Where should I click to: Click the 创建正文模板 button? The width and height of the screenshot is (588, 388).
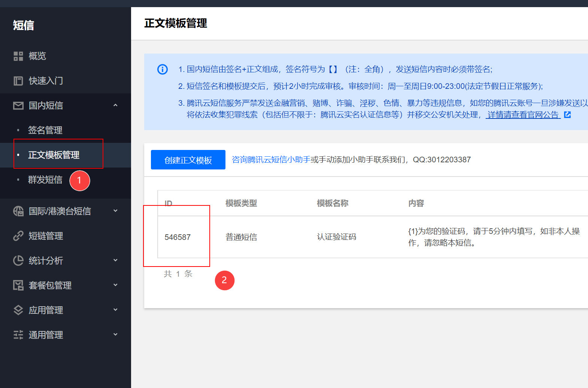pyautogui.click(x=188, y=160)
